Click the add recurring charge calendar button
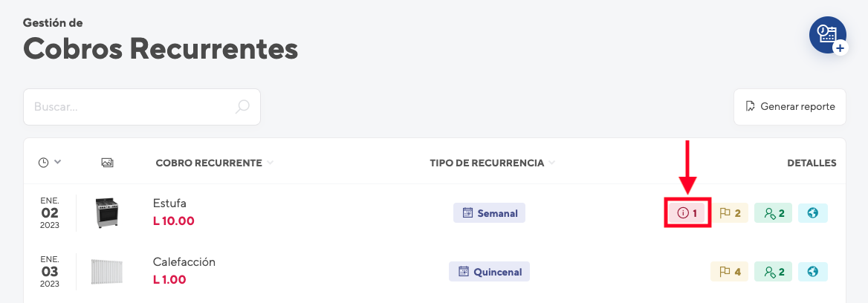Viewport: 868px width, 303px height. point(828,36)
